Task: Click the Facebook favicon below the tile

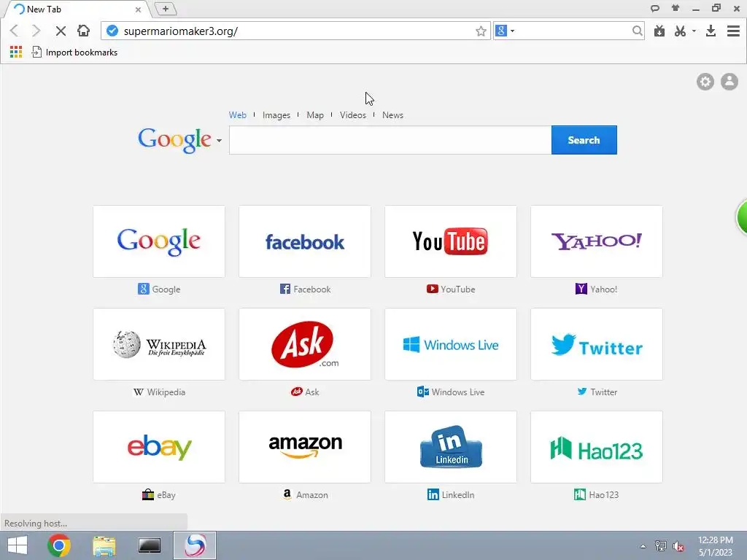Action: (285, 289)
